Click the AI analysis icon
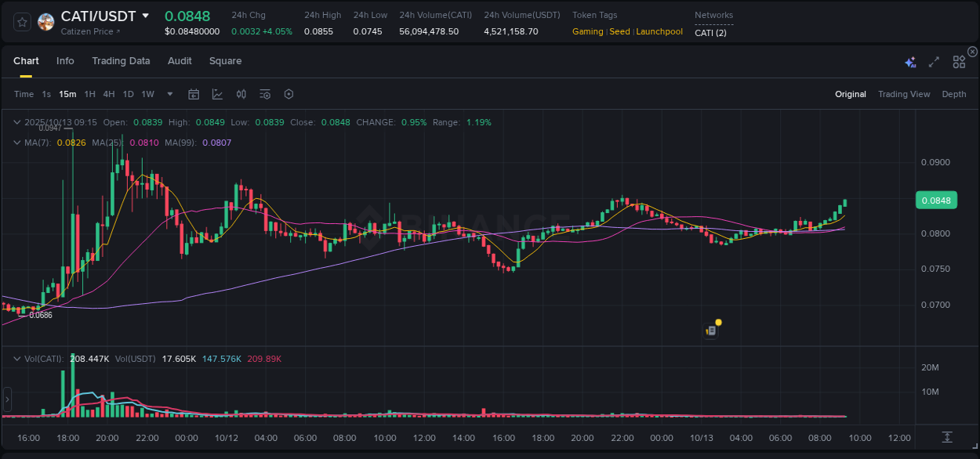Image resolution: width=980 pixels, height=459 pixels. (910, 61)
